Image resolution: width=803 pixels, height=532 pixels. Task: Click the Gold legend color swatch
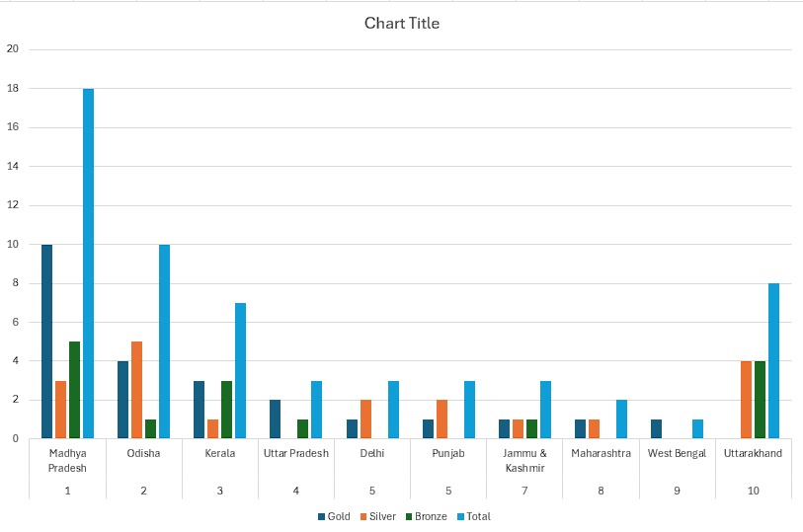pyautogui.click(x=321, y=516)
